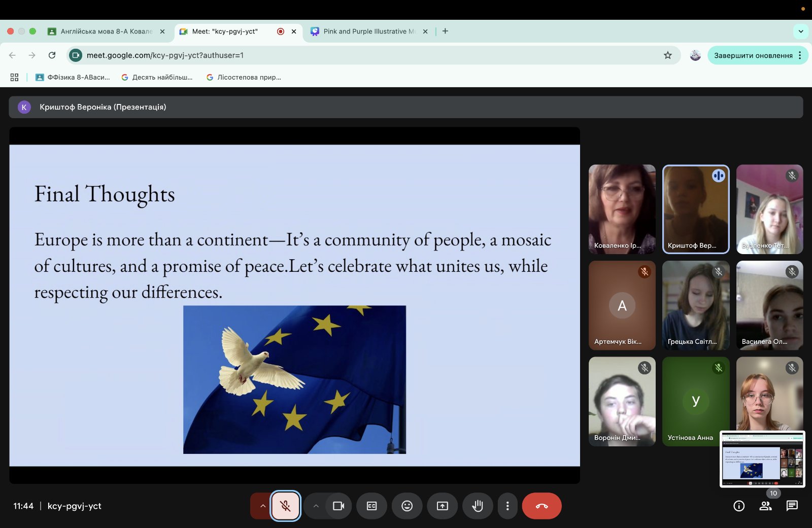Click the raise hand icon
812x528 pixels.
tap(477, 506)
